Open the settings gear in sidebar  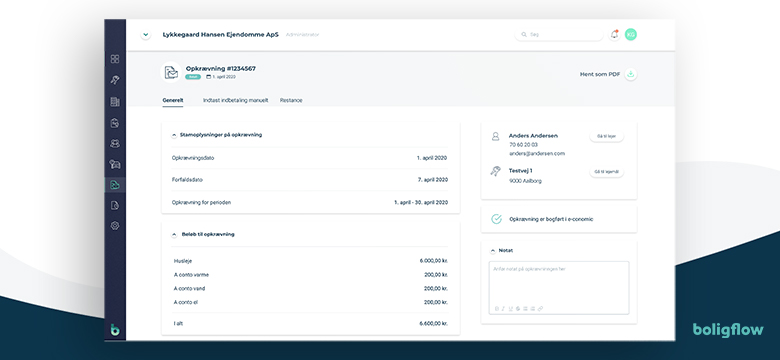click(115, 226)
